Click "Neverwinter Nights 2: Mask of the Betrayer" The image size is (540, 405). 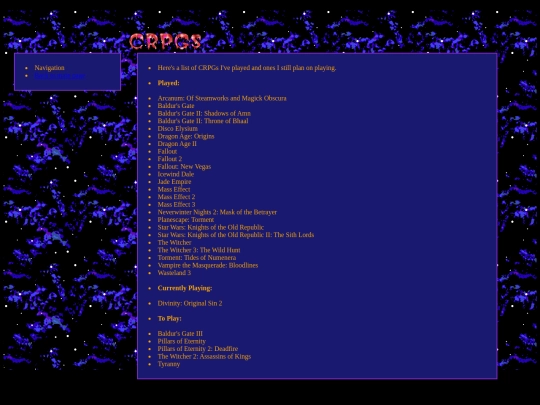(x=217, y=212)
